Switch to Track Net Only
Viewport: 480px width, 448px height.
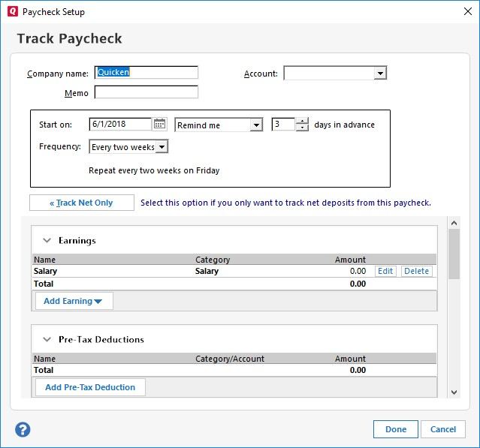click(82, 203)
